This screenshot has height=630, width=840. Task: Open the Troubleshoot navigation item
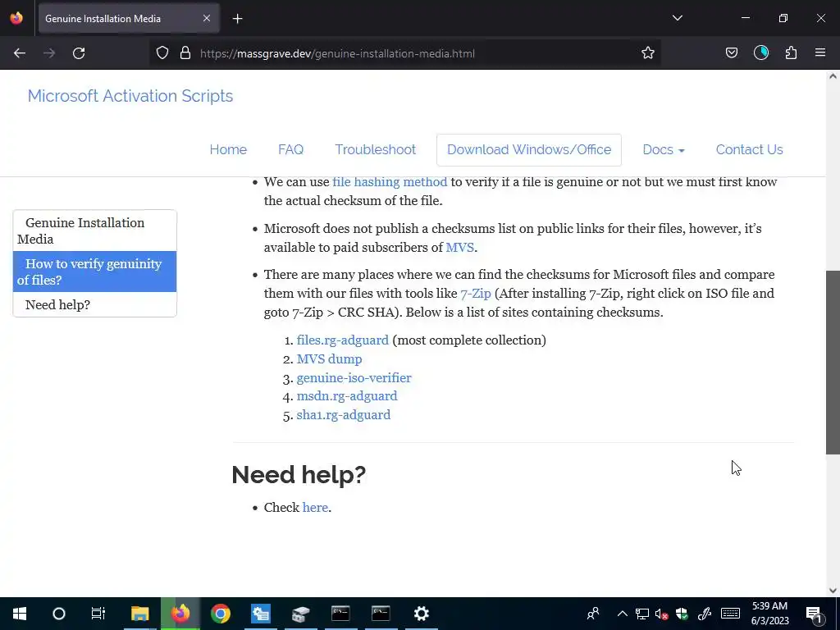376,149
